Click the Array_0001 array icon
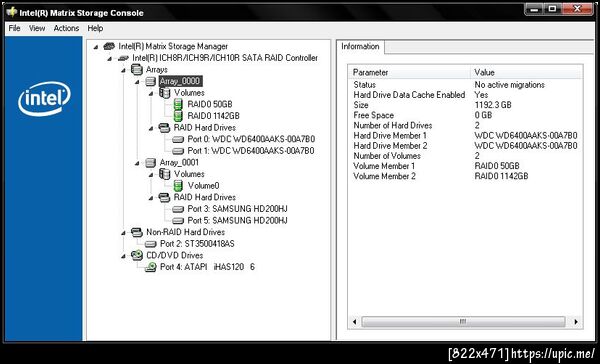The image size is (600, 364). coord(150,163)
